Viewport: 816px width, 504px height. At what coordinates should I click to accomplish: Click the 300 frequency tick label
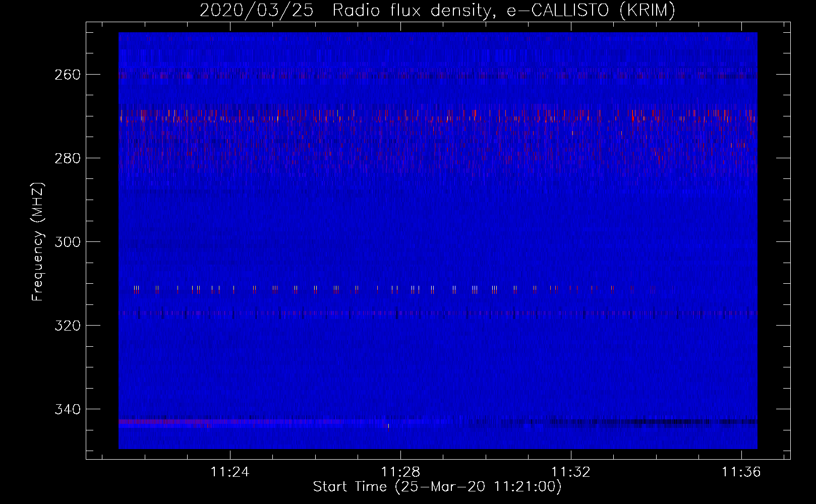point(68,242)
